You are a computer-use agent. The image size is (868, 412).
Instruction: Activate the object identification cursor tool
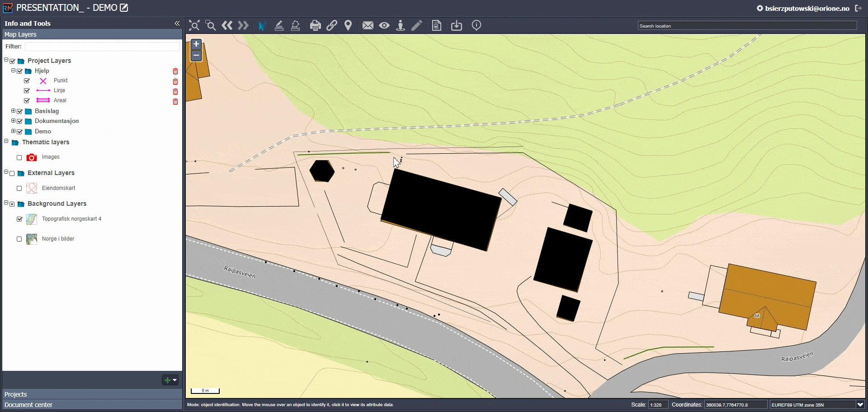coord(262,25)
